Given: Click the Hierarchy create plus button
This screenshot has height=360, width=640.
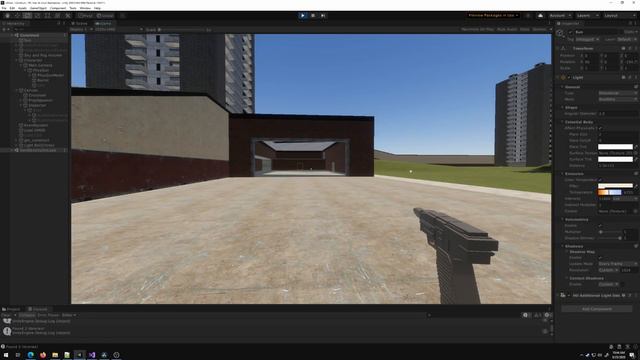Looking at the screenshot, I should (4, 29).
